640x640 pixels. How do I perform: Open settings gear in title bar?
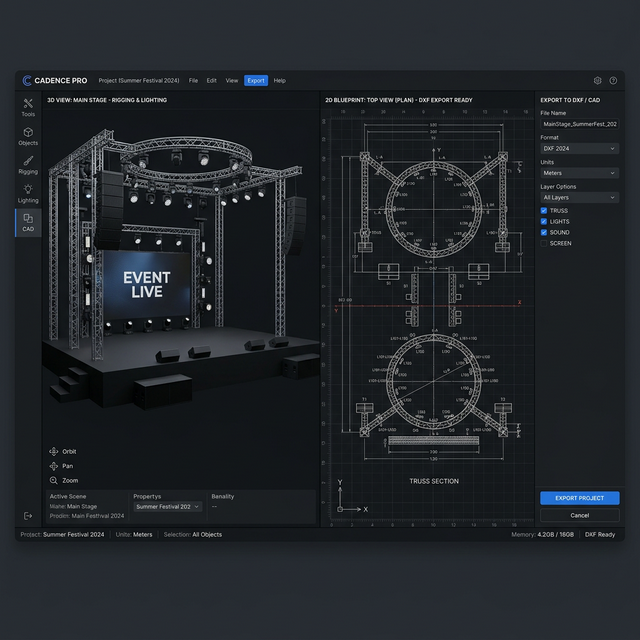tap(598, 80)
